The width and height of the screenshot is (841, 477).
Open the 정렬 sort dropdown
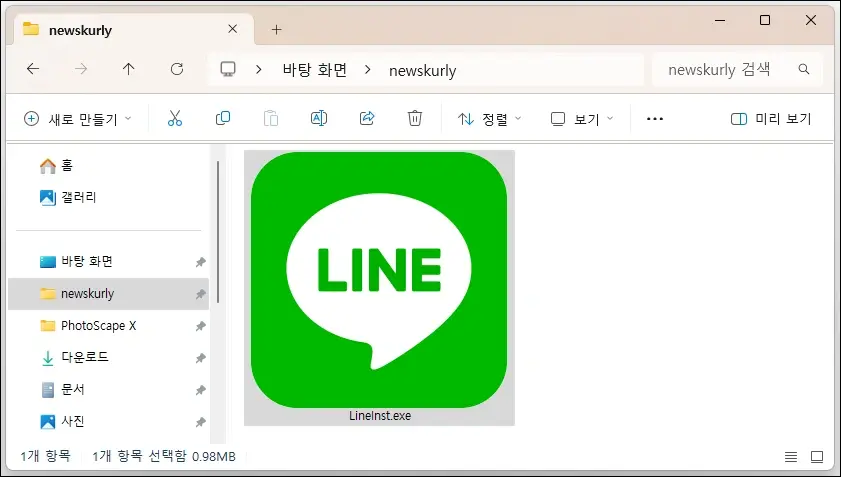[489, 119]
